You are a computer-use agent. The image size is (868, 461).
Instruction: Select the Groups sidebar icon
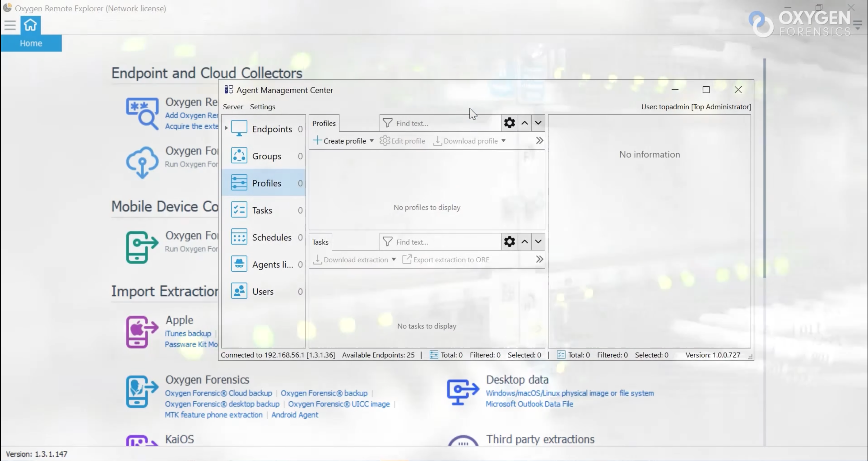(239, 156)
